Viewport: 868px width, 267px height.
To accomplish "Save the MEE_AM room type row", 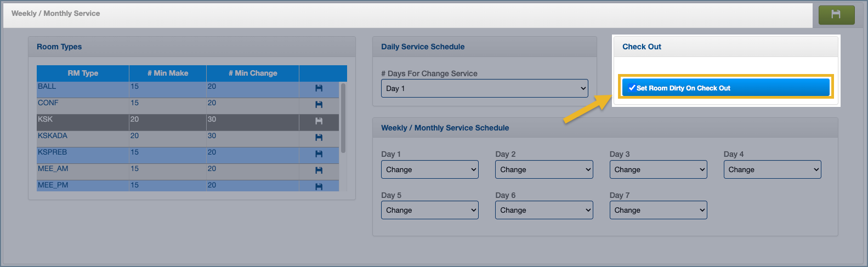I will point(319,171).
